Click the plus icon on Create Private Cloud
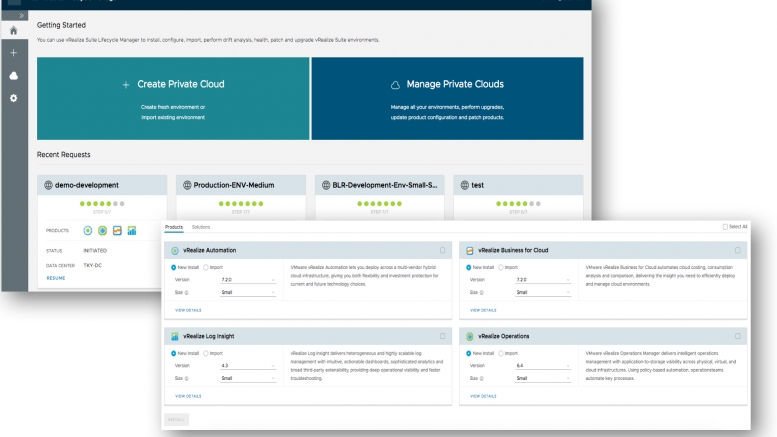 pyautogui.click(x=126, y=85)
